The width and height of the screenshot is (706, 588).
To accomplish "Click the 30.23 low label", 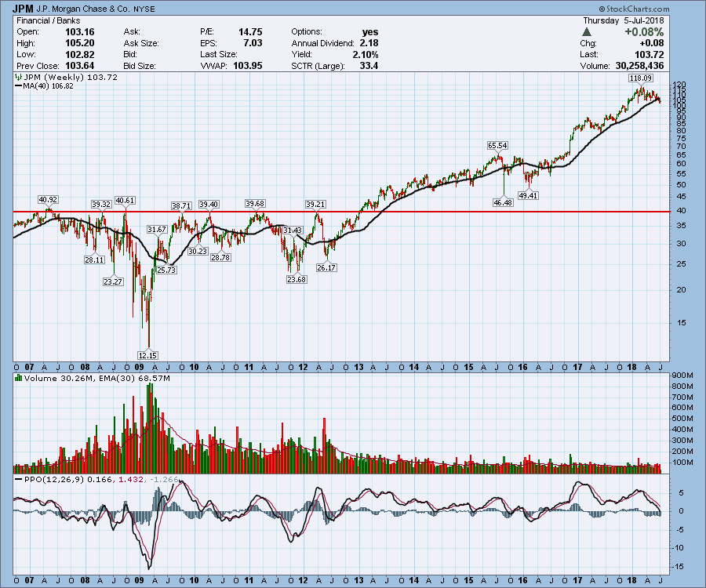I will (x=198, y=251).
